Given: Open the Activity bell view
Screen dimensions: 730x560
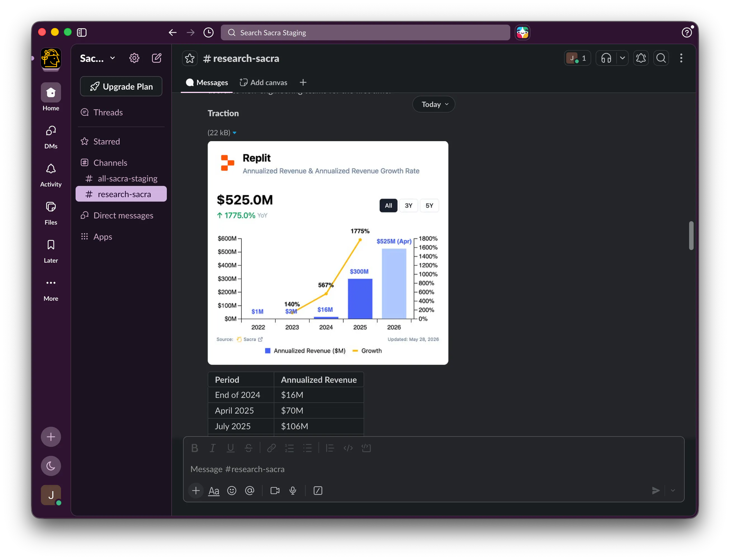Looking at the screenshot, I should tap(51, 175).
